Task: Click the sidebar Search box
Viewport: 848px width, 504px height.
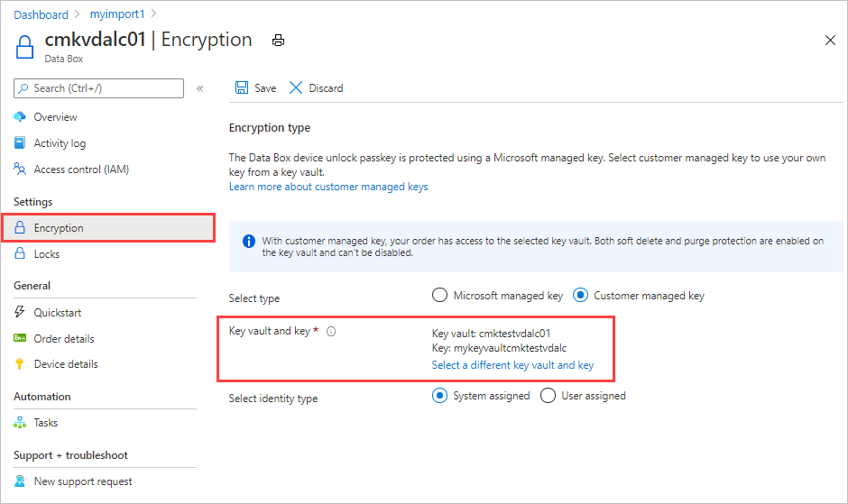Action: point(99,88)
